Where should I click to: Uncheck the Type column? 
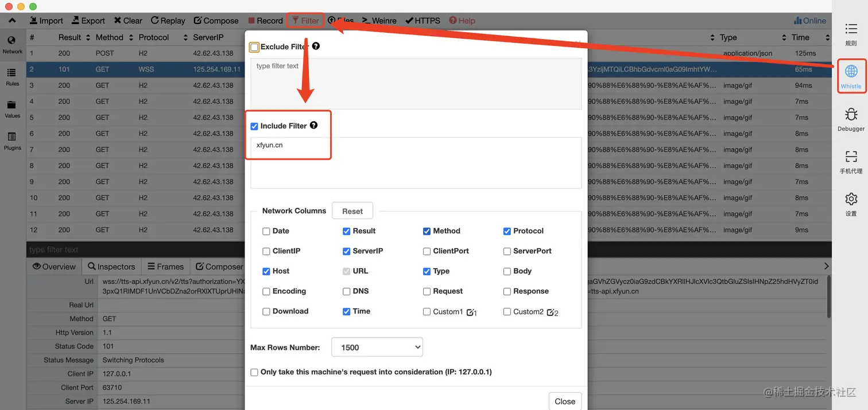tap(427, 272)
